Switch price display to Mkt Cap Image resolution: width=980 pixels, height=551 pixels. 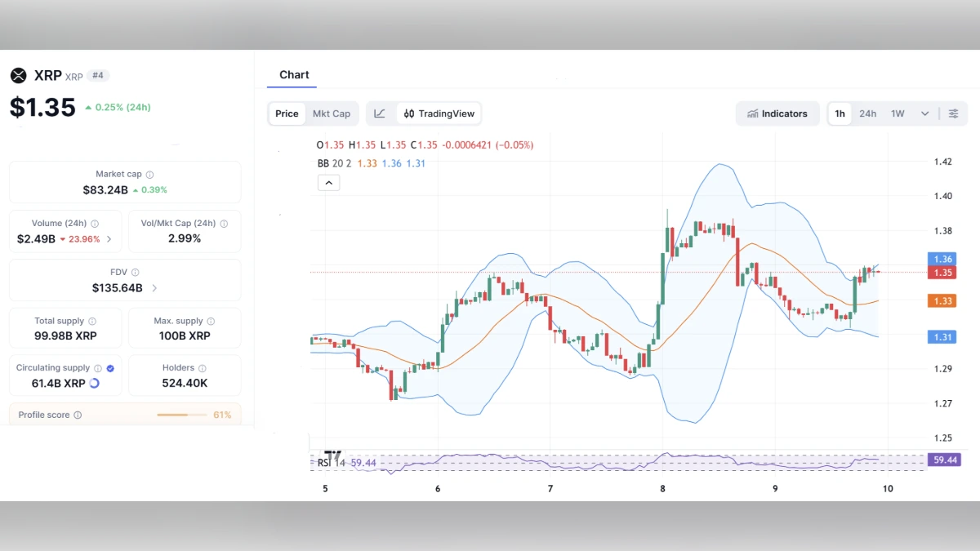click(332, 113)
